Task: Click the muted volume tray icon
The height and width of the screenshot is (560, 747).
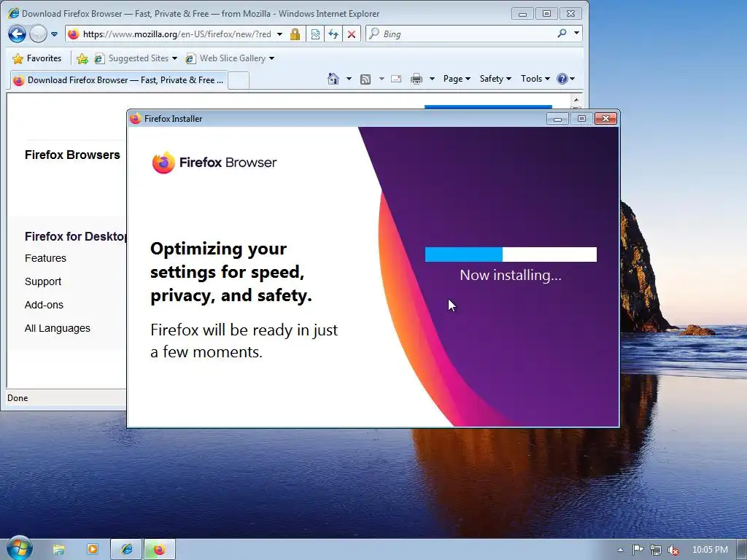Action: click(x=673, y=550)
